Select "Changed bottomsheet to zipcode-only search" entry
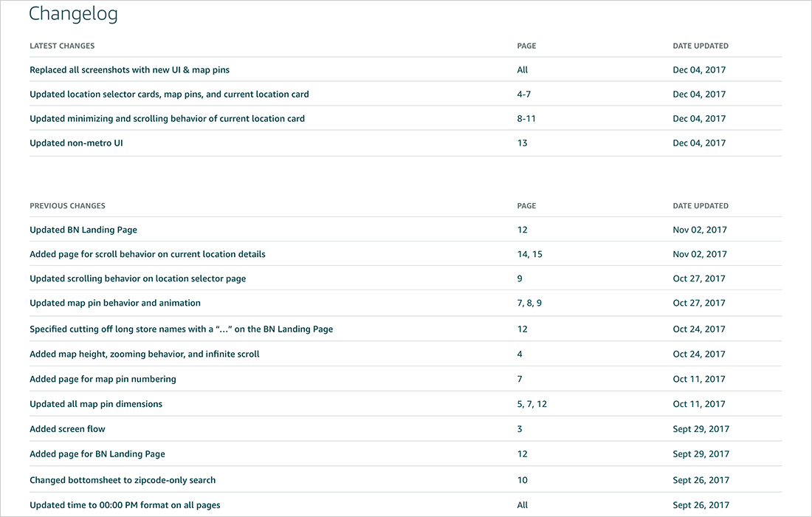812x517 pixels. coord(123,480)
